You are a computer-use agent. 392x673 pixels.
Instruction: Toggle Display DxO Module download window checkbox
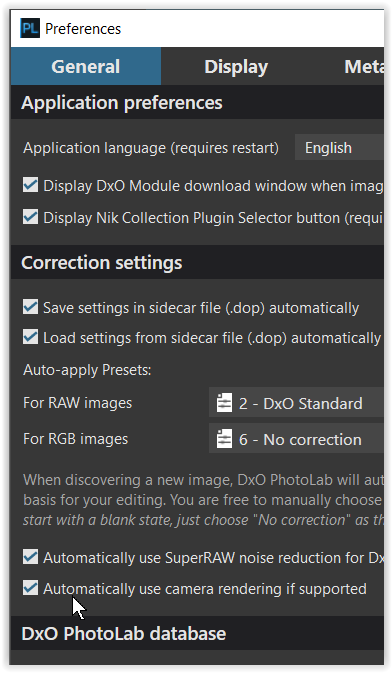pos(30,185)
